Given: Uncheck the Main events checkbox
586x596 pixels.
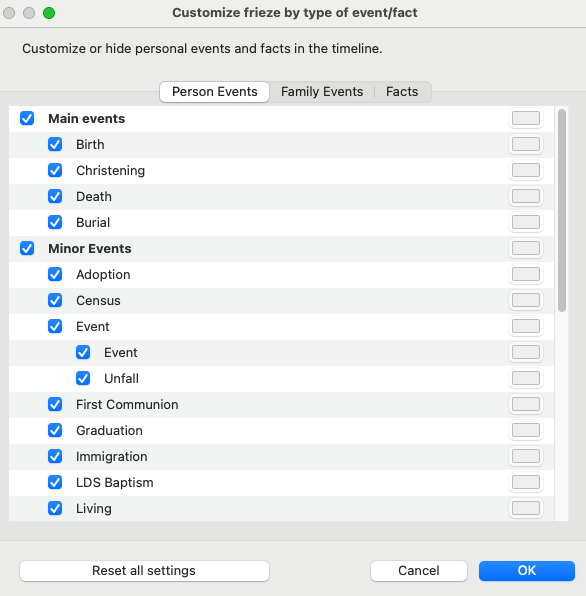Looking at the screenshot, I should coord(27,118).
